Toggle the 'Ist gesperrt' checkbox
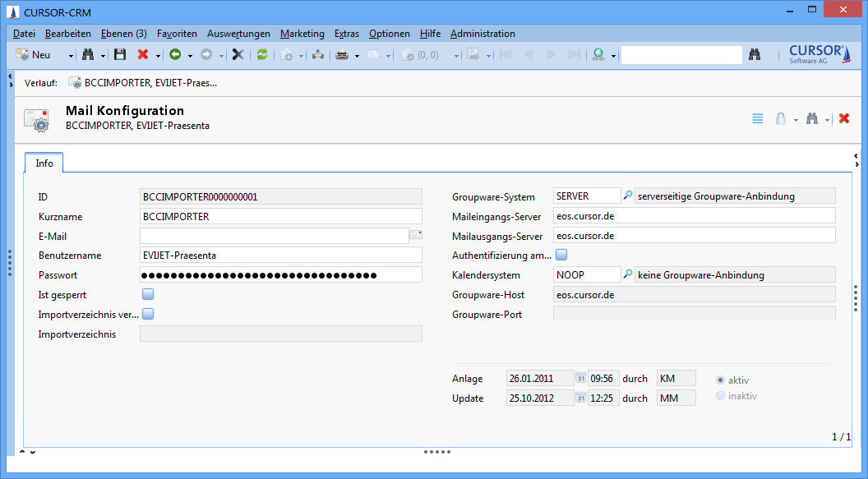 click(x=148, y=294)
